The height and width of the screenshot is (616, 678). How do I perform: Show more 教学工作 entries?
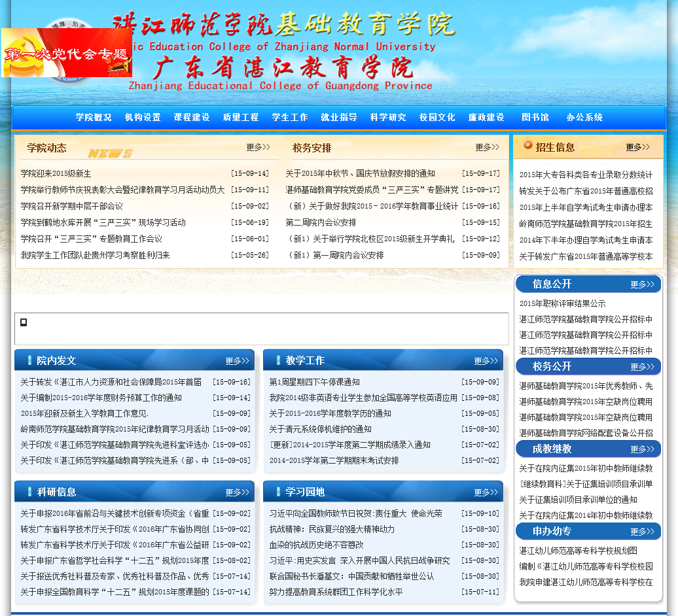[486, 361]
